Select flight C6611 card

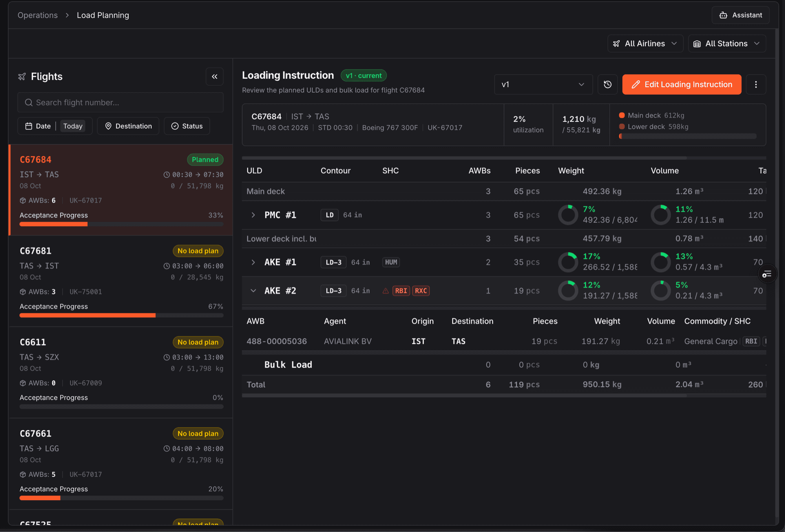121,373
